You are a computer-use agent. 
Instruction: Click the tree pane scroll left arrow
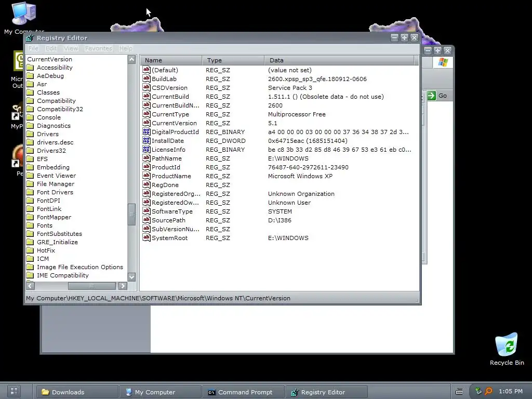pos(30,286)
